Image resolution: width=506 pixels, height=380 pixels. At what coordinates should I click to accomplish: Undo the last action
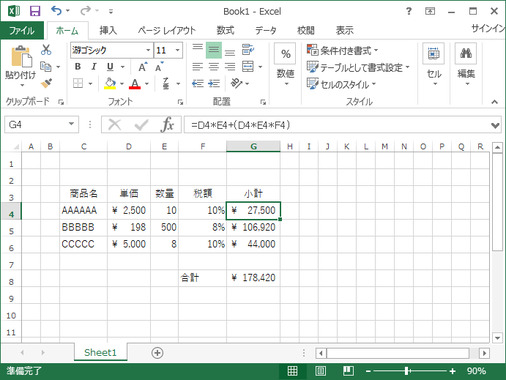(56, 11)
